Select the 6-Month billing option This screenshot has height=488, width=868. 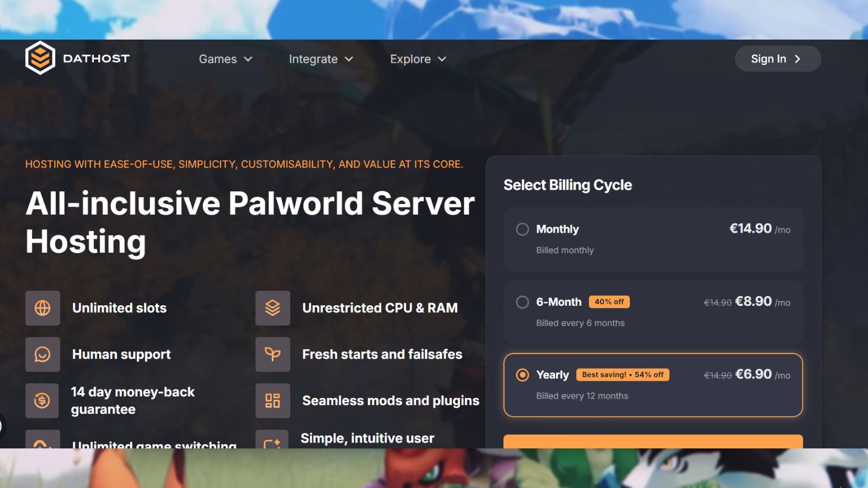click(522, 302)
